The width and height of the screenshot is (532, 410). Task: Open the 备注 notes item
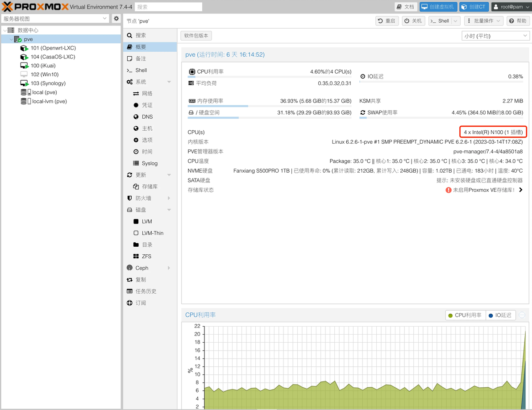coord(150,58)
